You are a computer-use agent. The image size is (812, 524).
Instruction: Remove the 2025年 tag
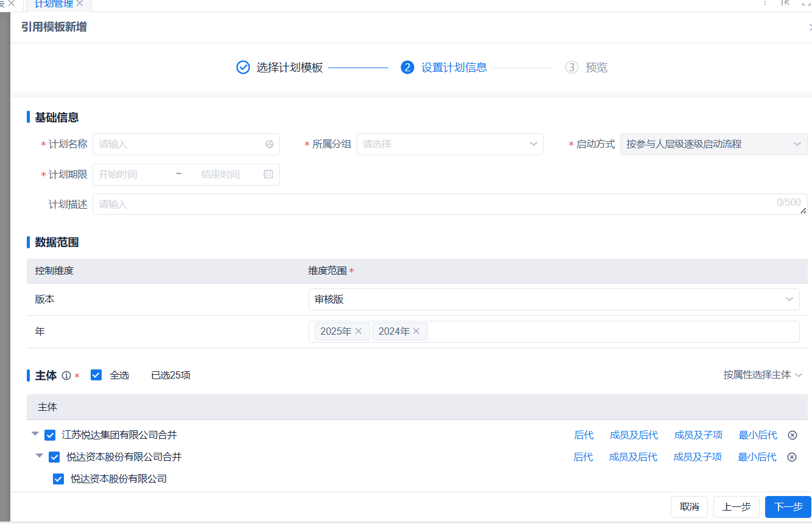click(x=359, y=331)
